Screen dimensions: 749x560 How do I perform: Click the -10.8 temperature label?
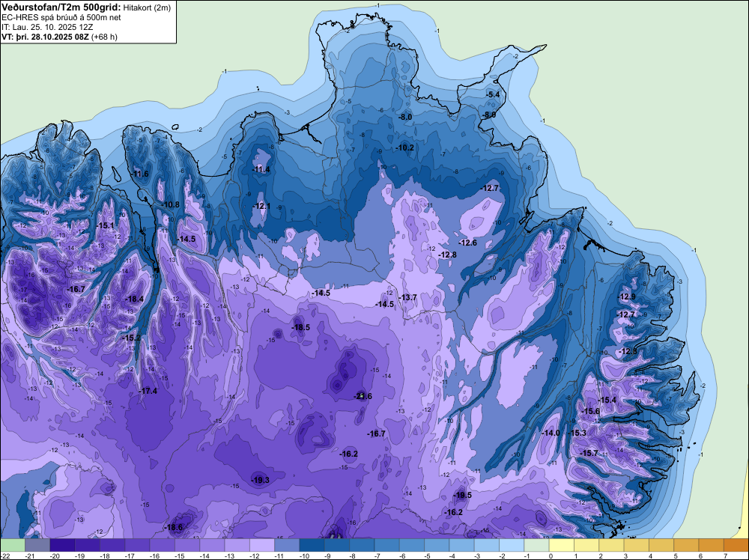pos(170,205)
